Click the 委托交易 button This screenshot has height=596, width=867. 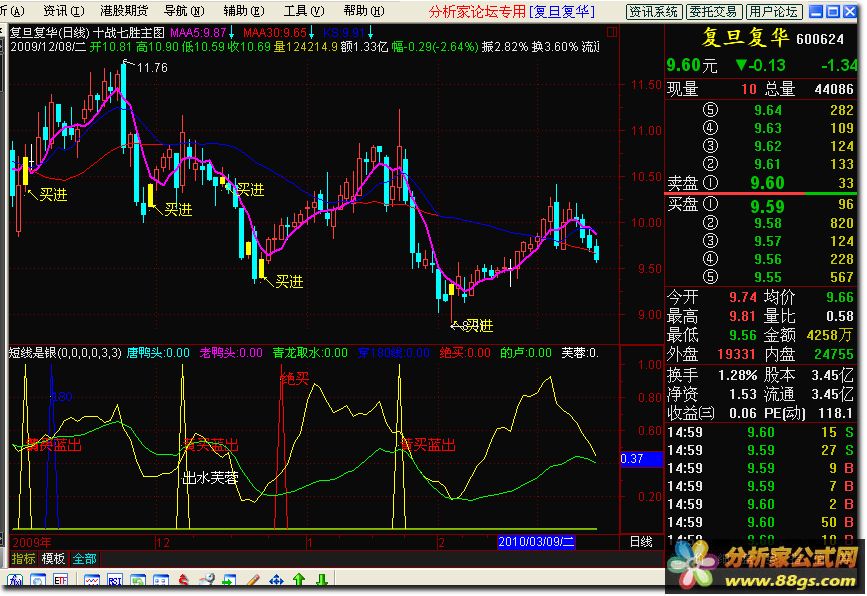coord(714,12)
